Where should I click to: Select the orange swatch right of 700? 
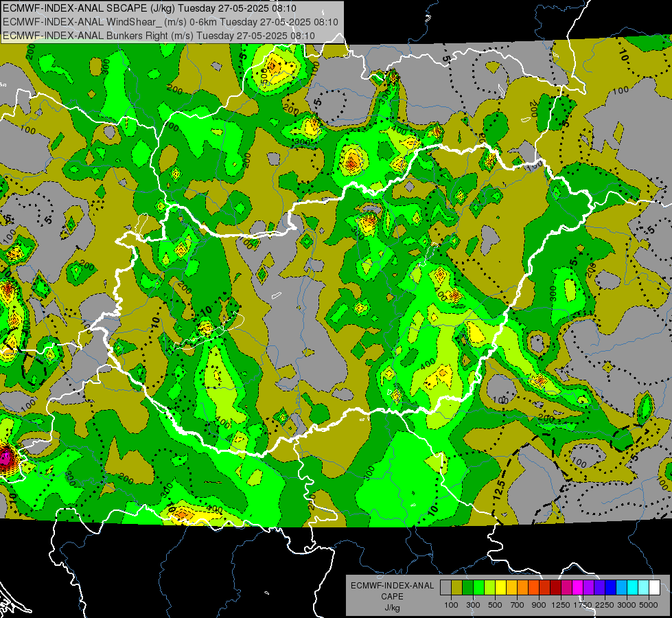point(523,588)
